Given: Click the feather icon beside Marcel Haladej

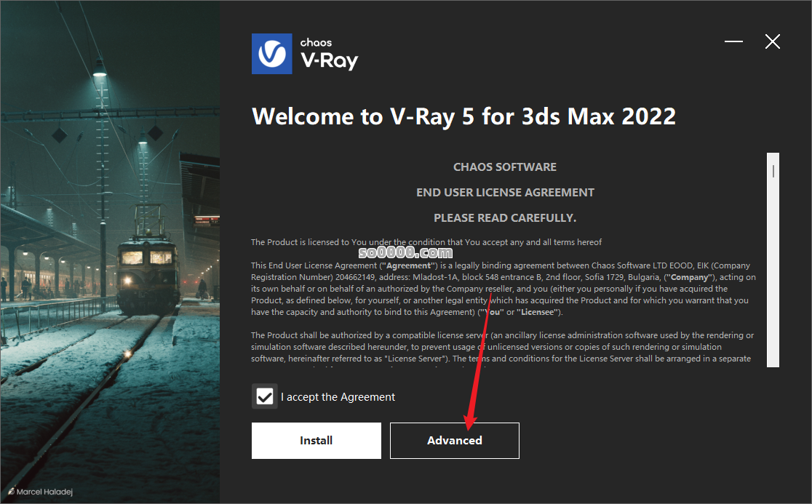Looking at the screenshot, I should tap(11, 491).
